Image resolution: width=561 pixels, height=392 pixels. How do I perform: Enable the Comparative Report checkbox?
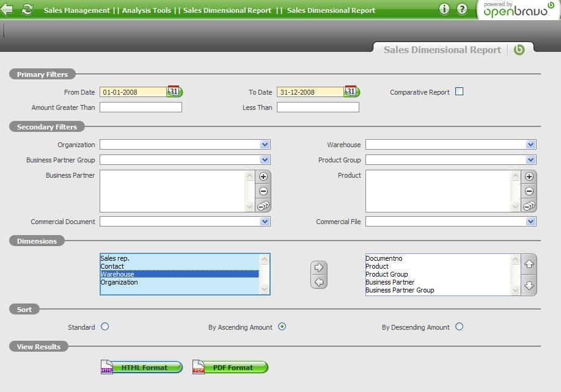[460, 92]
